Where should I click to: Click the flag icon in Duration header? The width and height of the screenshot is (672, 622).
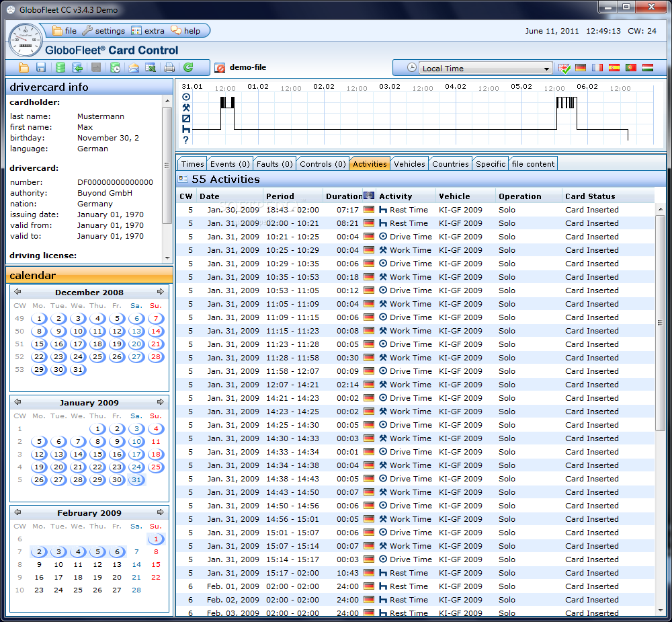pyautogui.click(x=368, y=196)
